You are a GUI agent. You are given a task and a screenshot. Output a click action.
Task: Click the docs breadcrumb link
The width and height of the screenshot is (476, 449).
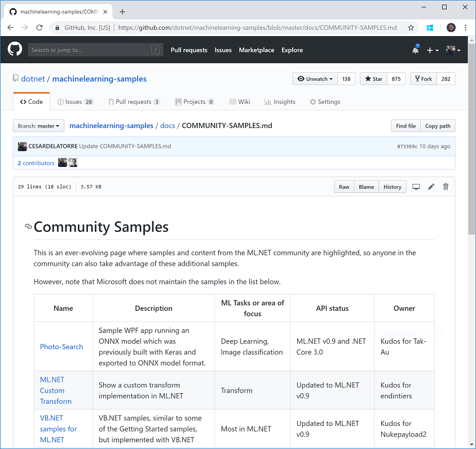[168, 126]
